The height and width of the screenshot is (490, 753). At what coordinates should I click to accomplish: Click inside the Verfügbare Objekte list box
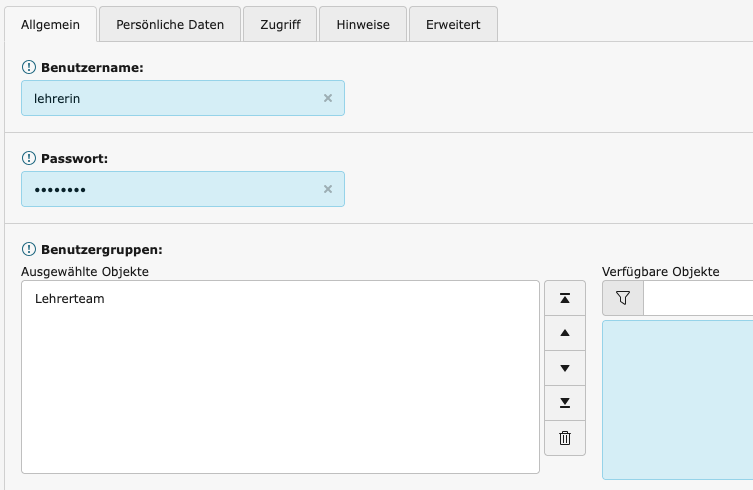[x=678, y=400]
